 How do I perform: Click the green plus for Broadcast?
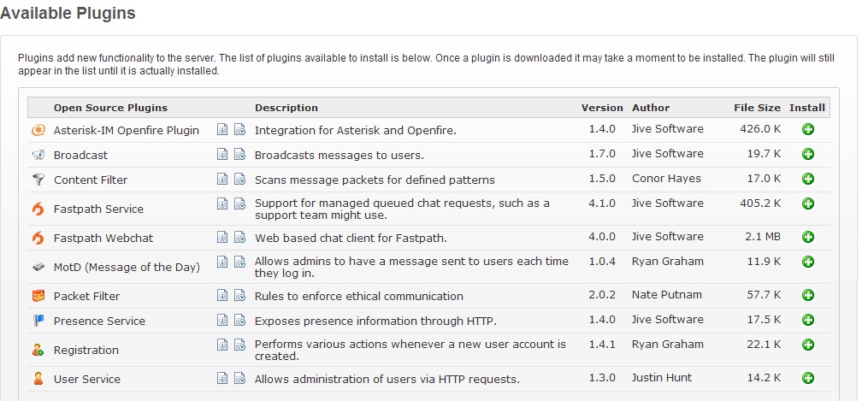click(x=807, y=155)
